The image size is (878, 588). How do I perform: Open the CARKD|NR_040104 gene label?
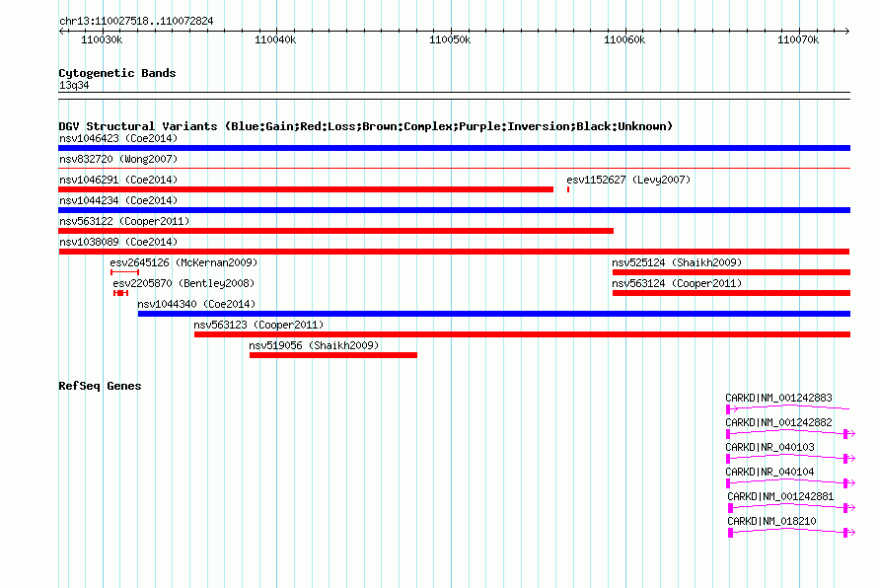point(769,473)
